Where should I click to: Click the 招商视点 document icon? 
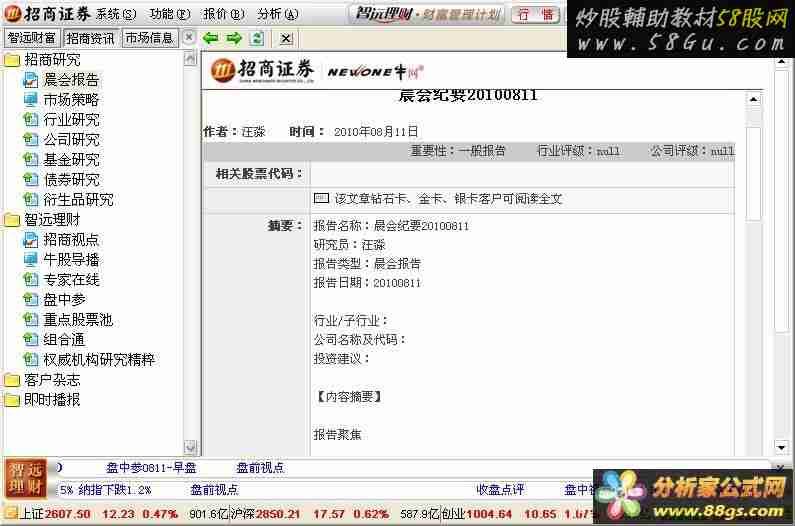coord(30,240)
